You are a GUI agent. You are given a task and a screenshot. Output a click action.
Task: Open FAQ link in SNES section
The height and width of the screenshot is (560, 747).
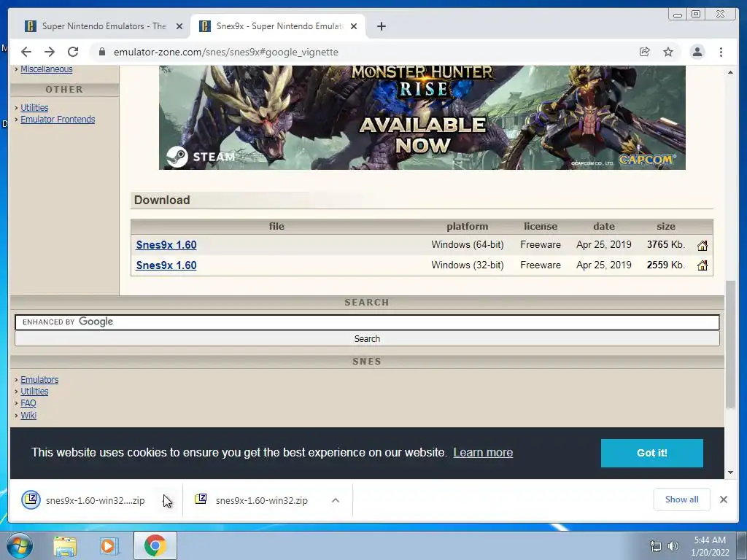[x=28, y=403]
